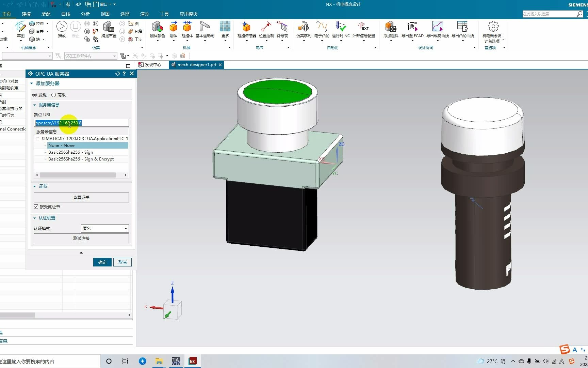Click the 机电概念设计首选项 preferences gear icon
The image size is (588, 368).
493,27
